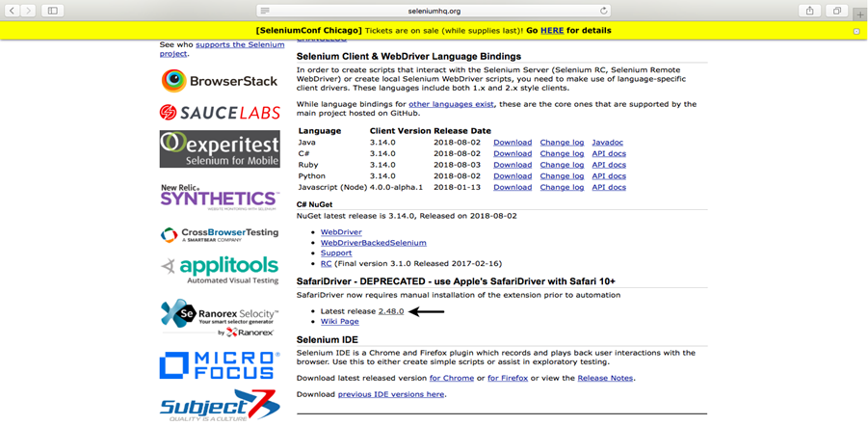Download the Python client bindings
The height and width of the screenshot is (426, 868).
(513, 176)
